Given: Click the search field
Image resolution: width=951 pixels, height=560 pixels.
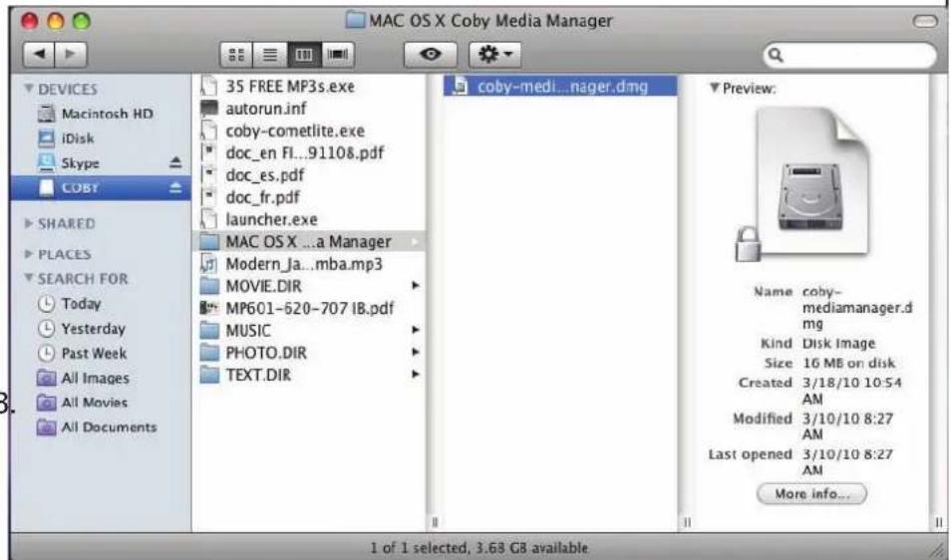Looking at the screenshot, I should click(x=849, y=55).
